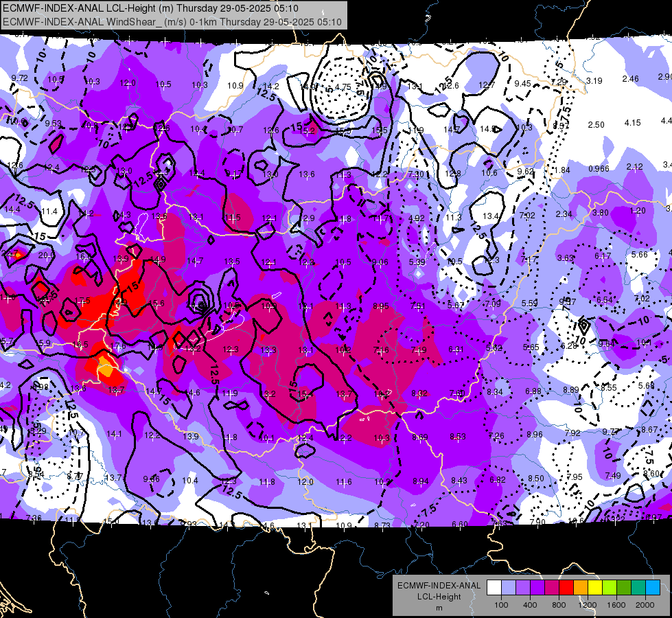Click the map value 9.62
Image resolution: width=672 pixels, height=618 pixels.
[525, 172]
